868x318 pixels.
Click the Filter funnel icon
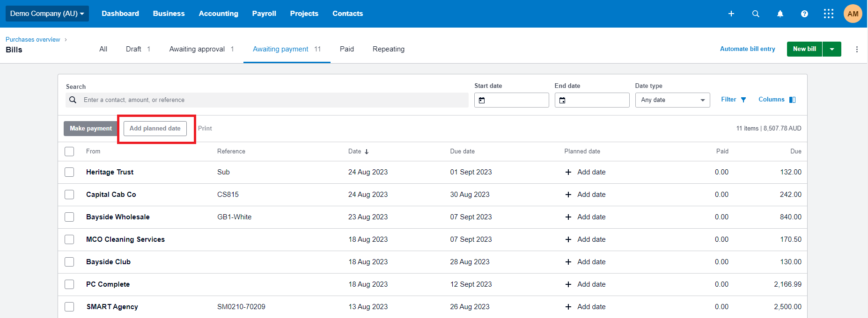pos(743,100)
